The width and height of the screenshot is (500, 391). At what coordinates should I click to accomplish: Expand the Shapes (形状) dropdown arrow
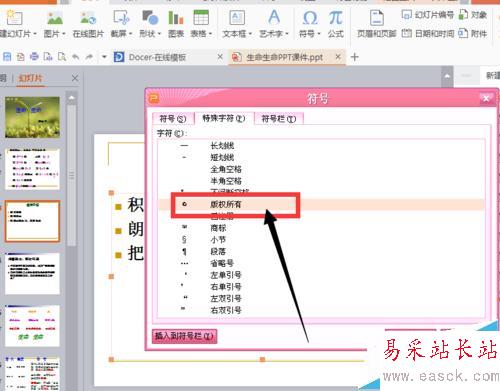pos(159,34)
